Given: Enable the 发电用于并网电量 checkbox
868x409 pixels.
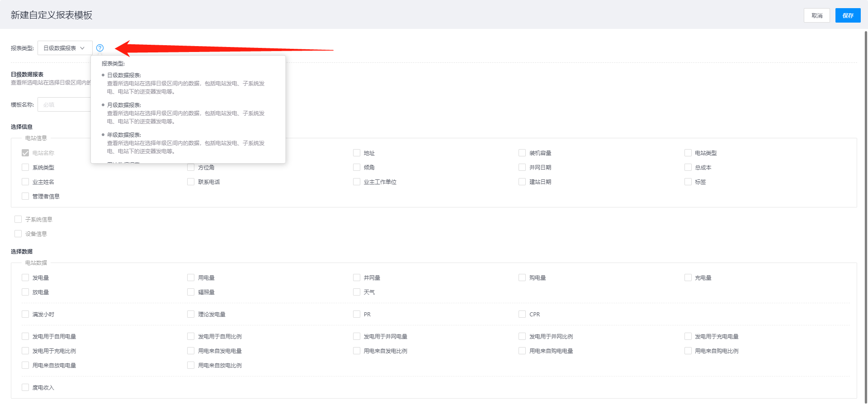Looking at the screenshot, I should [357, 337].
